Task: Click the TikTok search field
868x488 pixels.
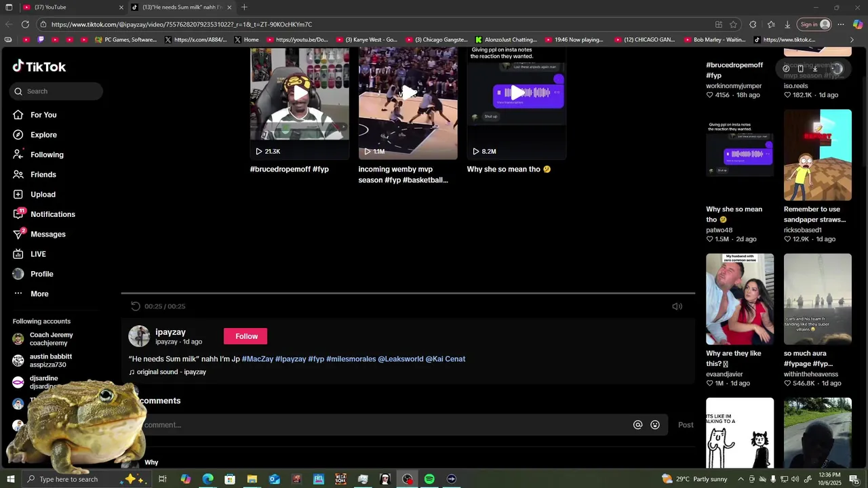Action: 56,91
